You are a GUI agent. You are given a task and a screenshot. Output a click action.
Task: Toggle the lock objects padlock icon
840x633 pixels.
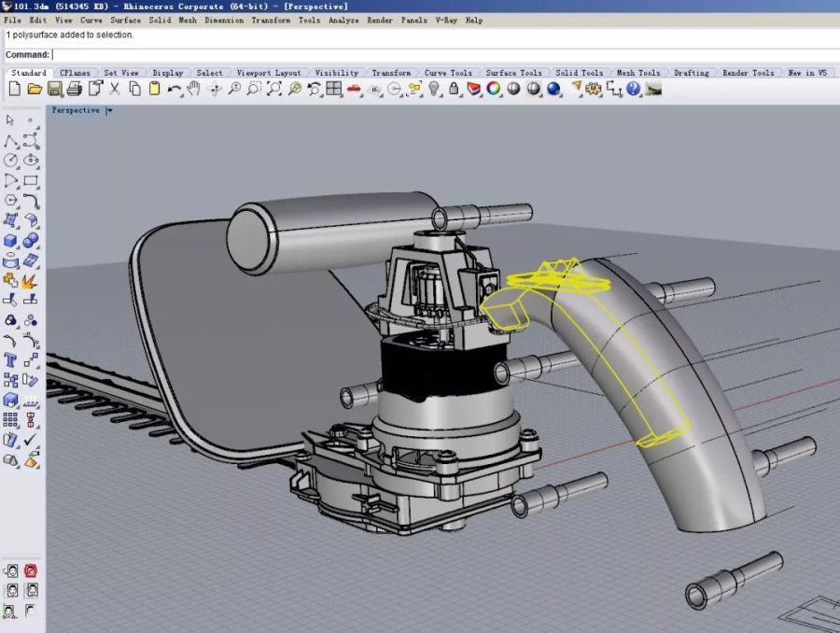(454, 89)
